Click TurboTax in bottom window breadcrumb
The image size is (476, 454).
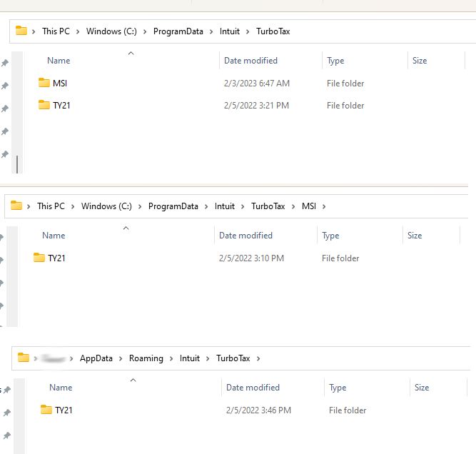[233, 358]
